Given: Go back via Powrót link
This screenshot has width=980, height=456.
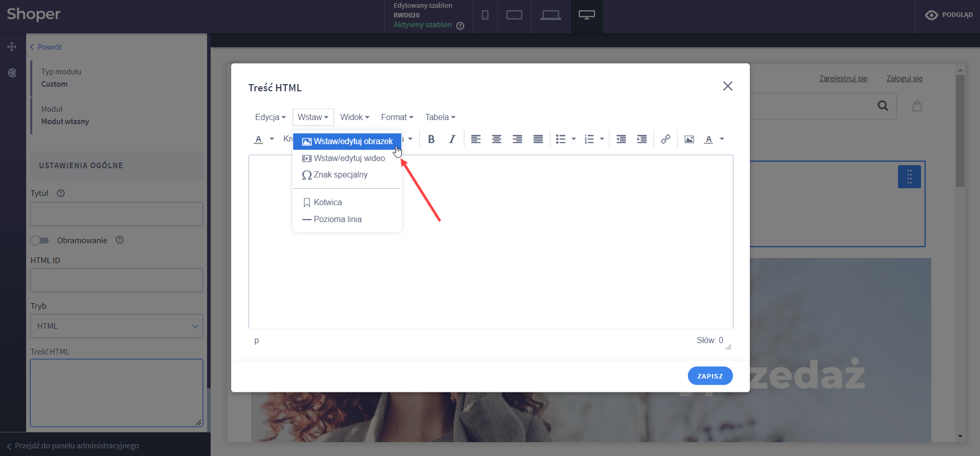Looking at the screenshot, I should 46,47.
